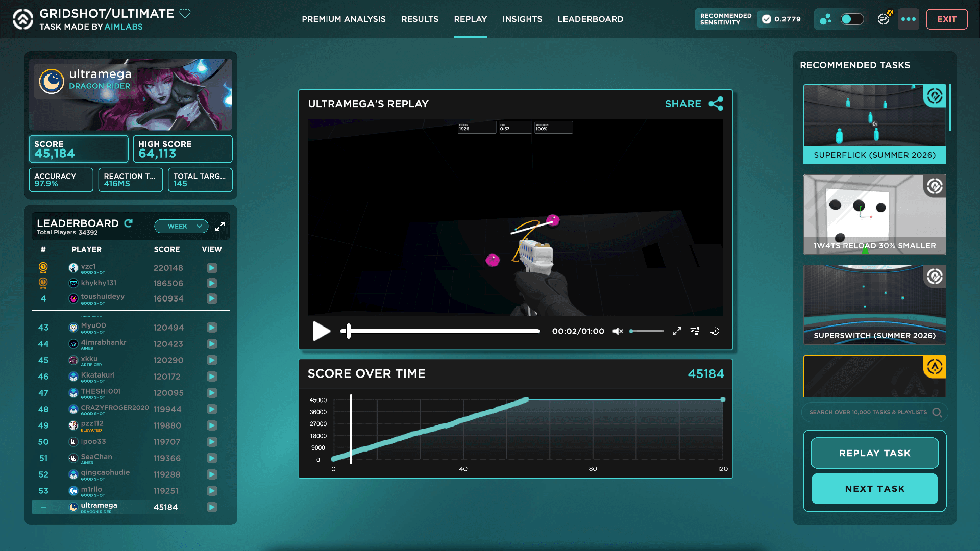Play the replay video
The height and width of the screenshot is (551, 980).
(322, 331)
